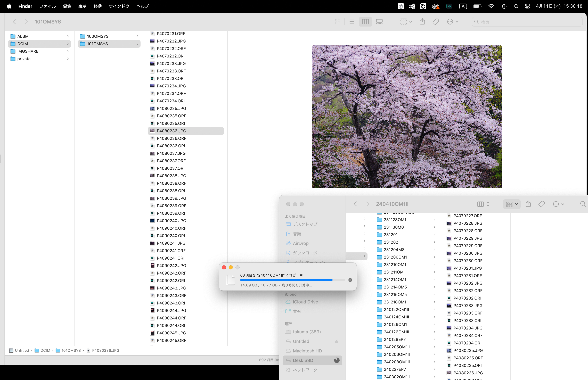Select the file P4090242.JPG
Image resolution: width=588 pixels, height=380 pixels.
[171, 266]
